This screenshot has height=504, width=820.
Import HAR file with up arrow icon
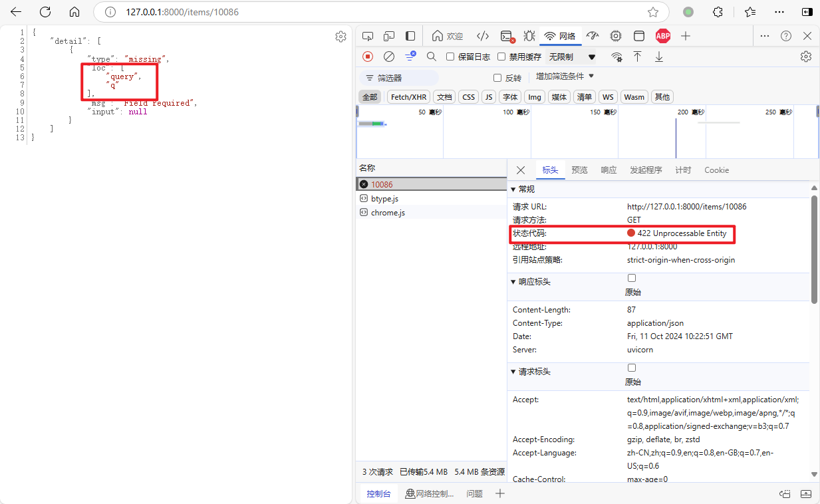[x=637, y=57]
